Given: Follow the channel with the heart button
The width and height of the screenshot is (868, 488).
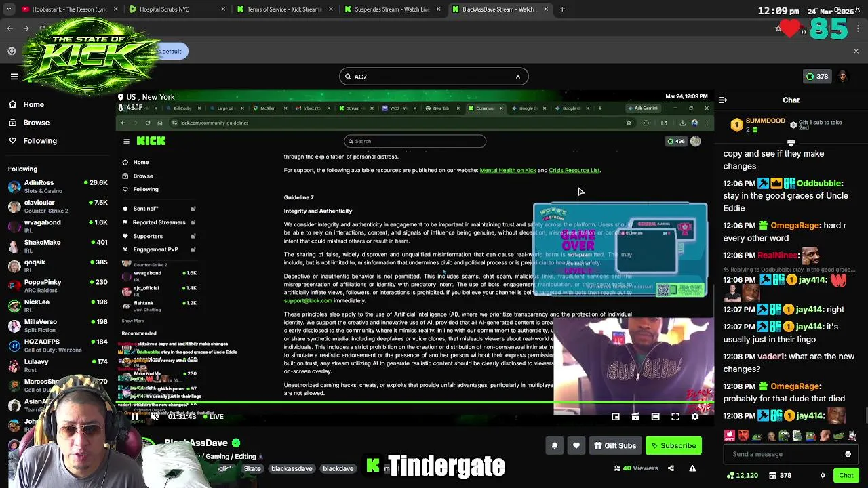Looking at the screenshot, I should (576, 446).
